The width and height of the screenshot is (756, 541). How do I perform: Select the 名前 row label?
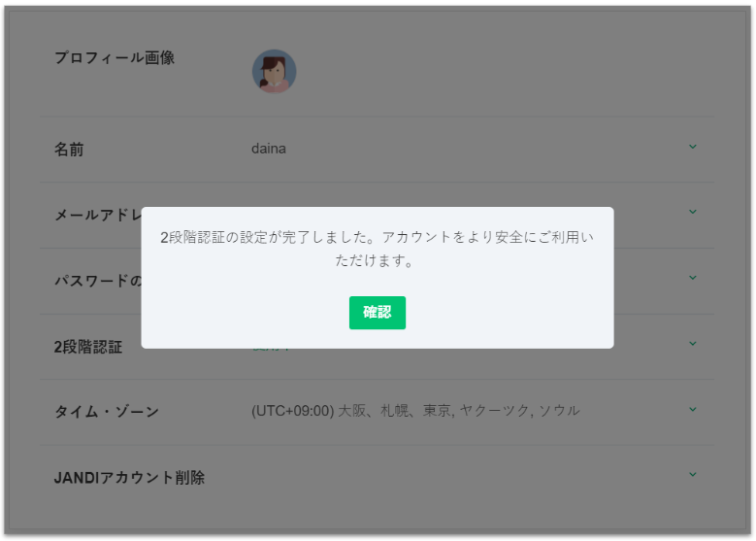69,150
